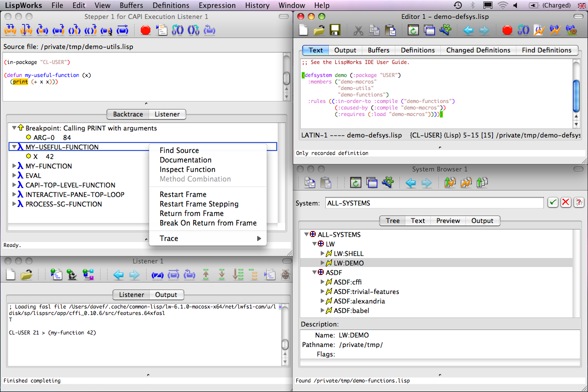Collapse the ALL-SYSTEMS tree node

coord(307,234)
